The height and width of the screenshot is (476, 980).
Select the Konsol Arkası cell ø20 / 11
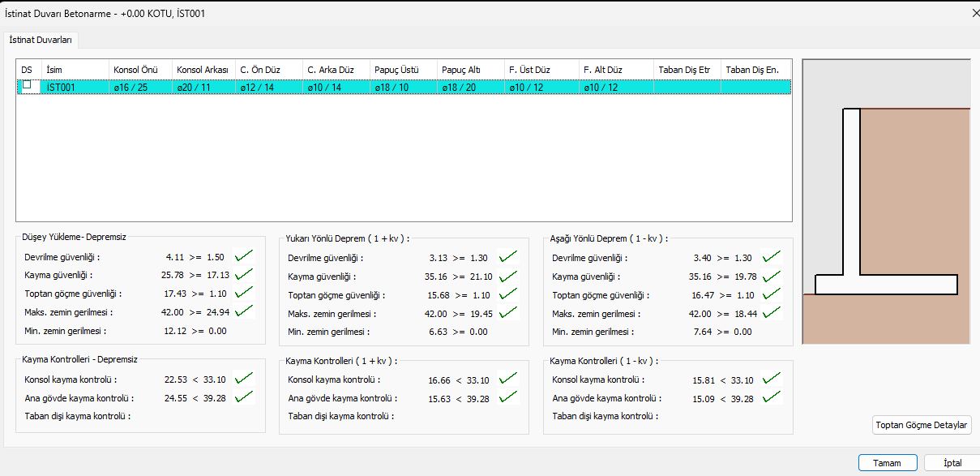pyautogui.click(x=203, y=88)
